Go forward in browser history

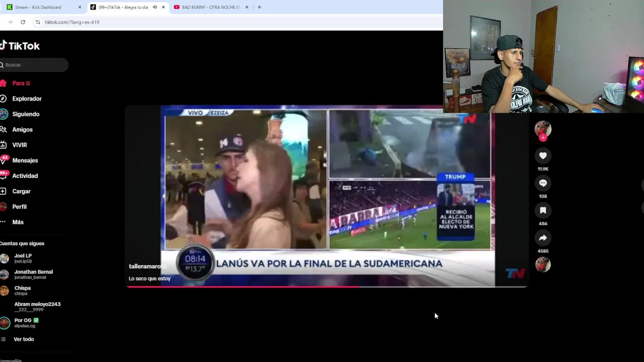click(10, 22)
